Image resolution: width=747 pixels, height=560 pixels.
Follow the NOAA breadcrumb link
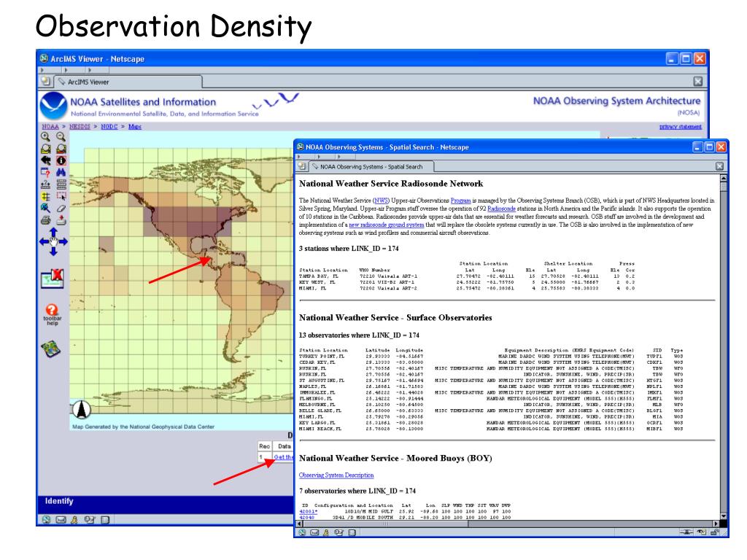pos(50,126)
